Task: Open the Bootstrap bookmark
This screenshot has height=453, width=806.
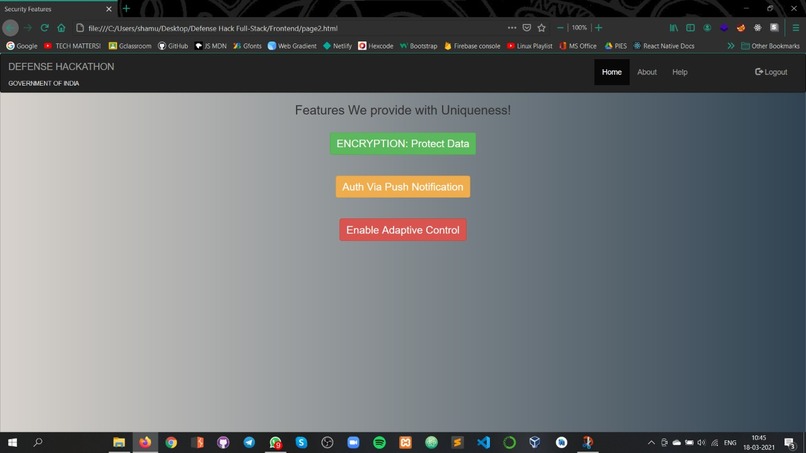Action: 418,46
